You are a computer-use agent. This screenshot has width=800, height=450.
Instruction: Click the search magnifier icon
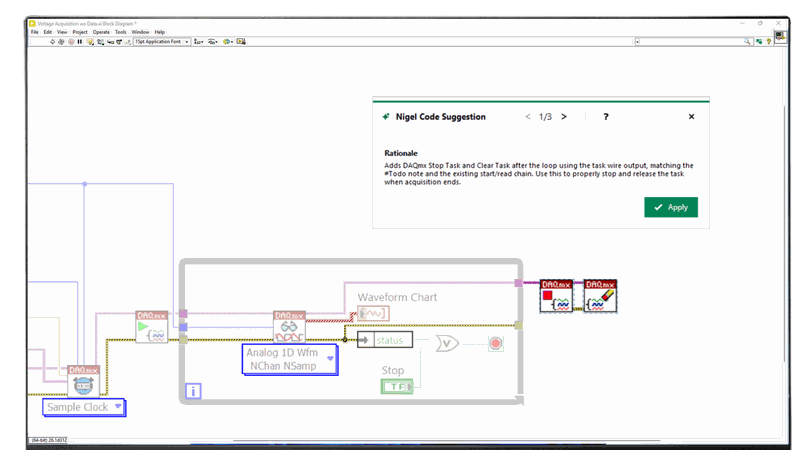[x=747, y=42]
